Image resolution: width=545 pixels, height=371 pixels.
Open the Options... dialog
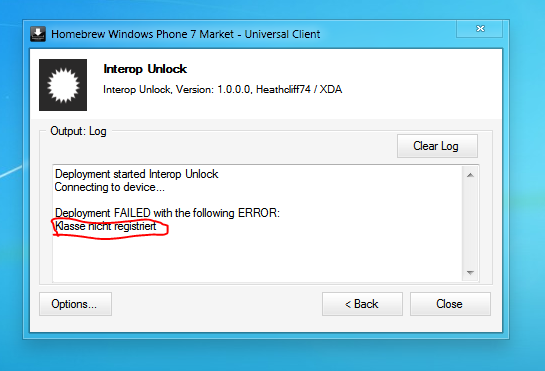click(75, 304)
